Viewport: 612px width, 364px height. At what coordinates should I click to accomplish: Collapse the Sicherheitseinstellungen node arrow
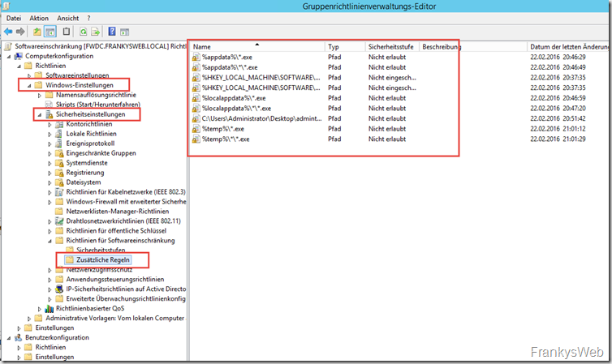[x=39, y=115]
